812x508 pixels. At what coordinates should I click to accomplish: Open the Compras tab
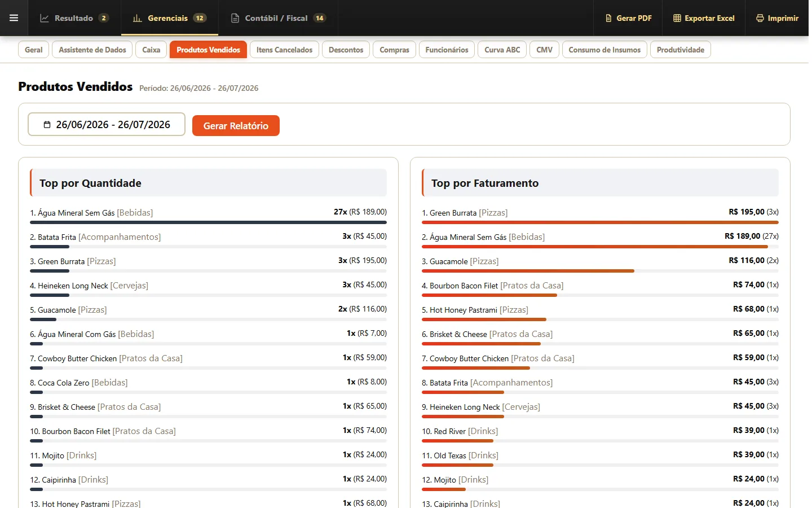pos(394,50)
